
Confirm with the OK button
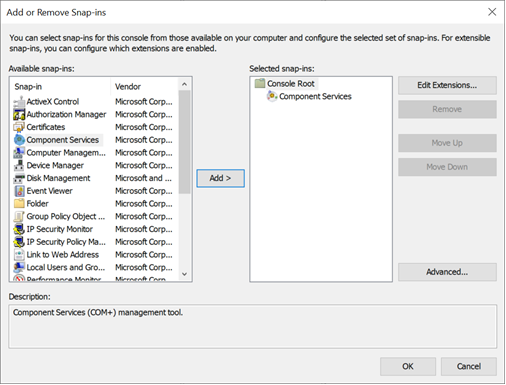coord(408,366)
